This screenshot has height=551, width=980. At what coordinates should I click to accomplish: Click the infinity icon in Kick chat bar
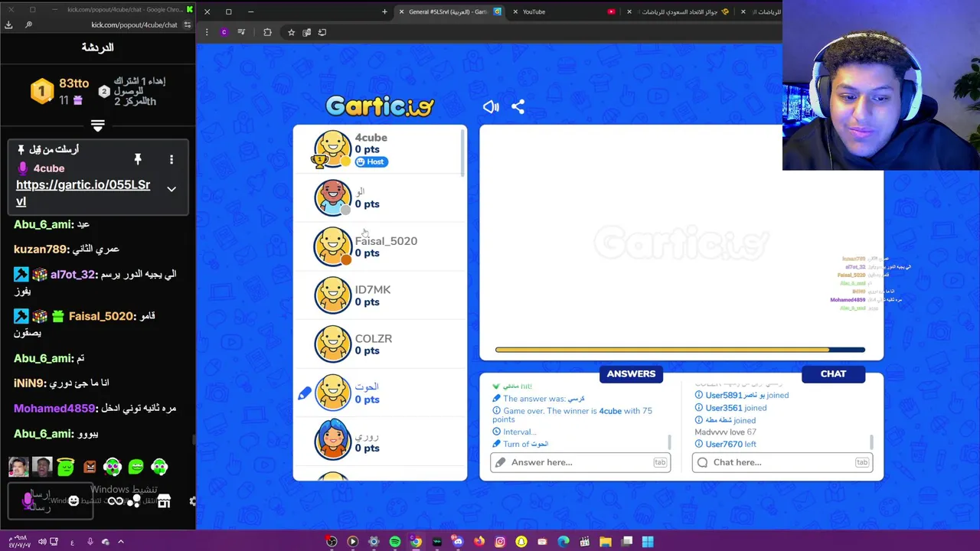click(x=115, y=501)
